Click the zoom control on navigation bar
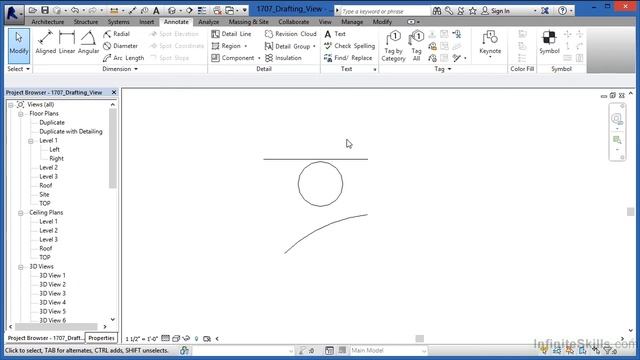 click(x=617, y=141)
